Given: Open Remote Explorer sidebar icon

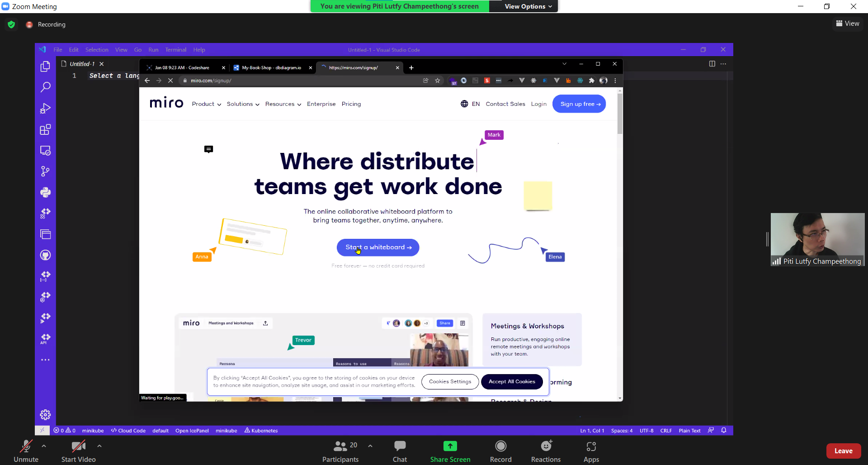Looking at the screenshot, I should [45, 151].
